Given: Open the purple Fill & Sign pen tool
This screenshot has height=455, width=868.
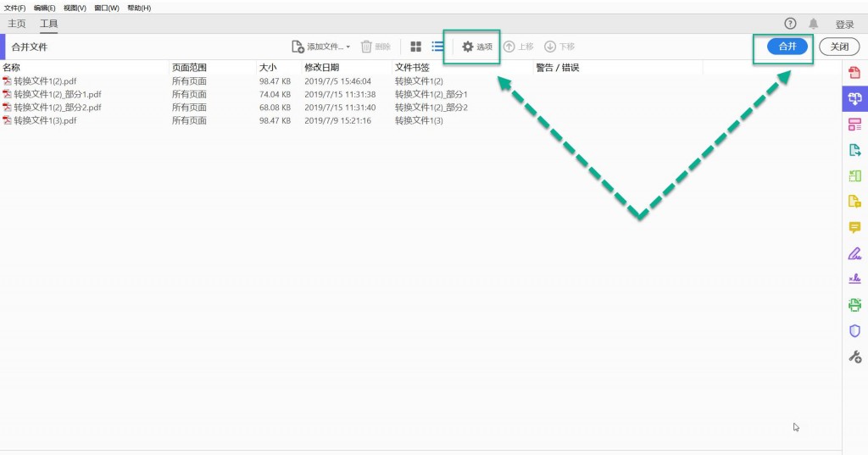Looking at the screenshot, I should pos(854,253).
